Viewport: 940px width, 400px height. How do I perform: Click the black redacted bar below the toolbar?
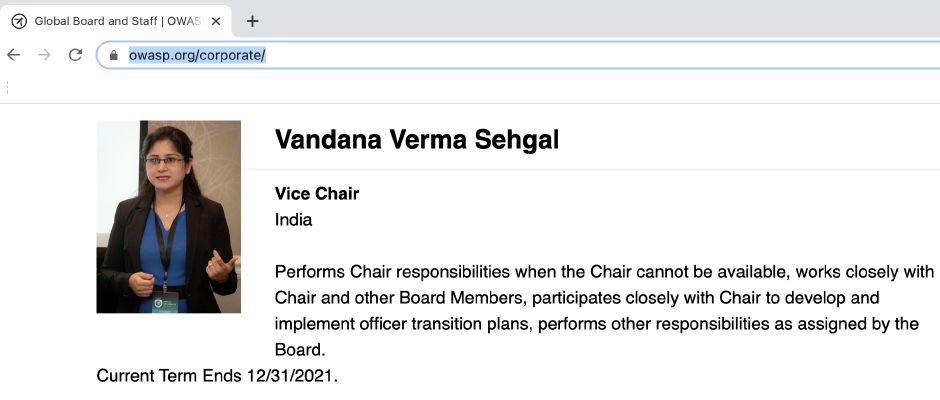click(470, 87)
